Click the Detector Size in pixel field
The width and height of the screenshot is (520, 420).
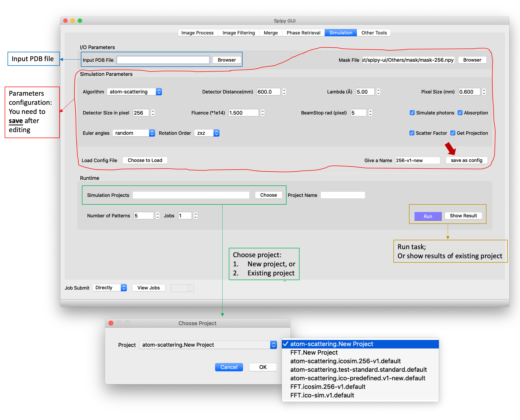[x=141, y=113]
